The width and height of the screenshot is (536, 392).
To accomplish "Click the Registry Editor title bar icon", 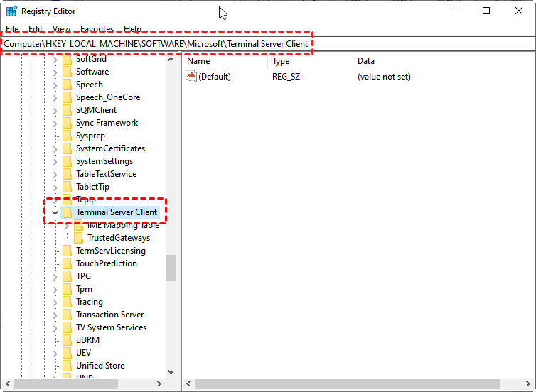I will [x=11, y=11].
